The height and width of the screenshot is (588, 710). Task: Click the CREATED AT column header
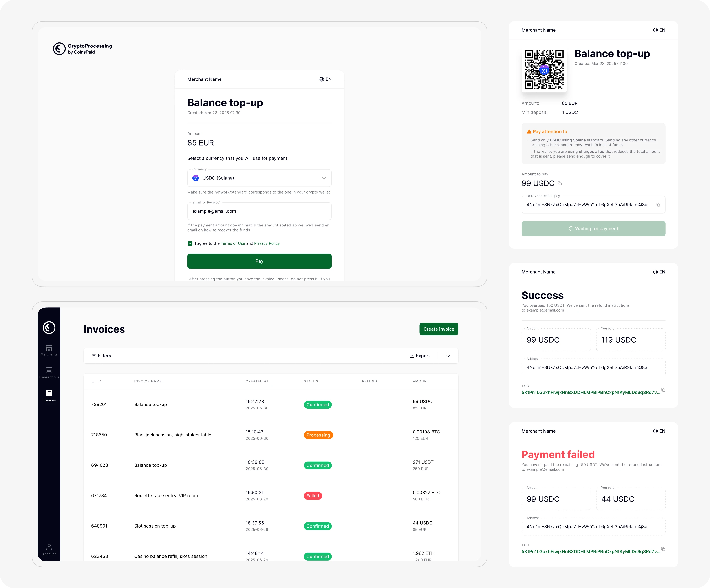257,381
